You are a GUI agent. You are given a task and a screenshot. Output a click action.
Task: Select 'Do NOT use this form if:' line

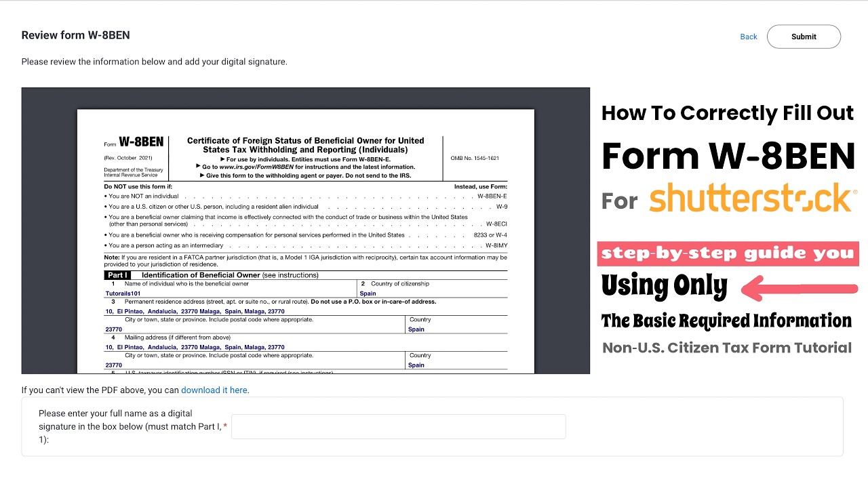[138, 186]
